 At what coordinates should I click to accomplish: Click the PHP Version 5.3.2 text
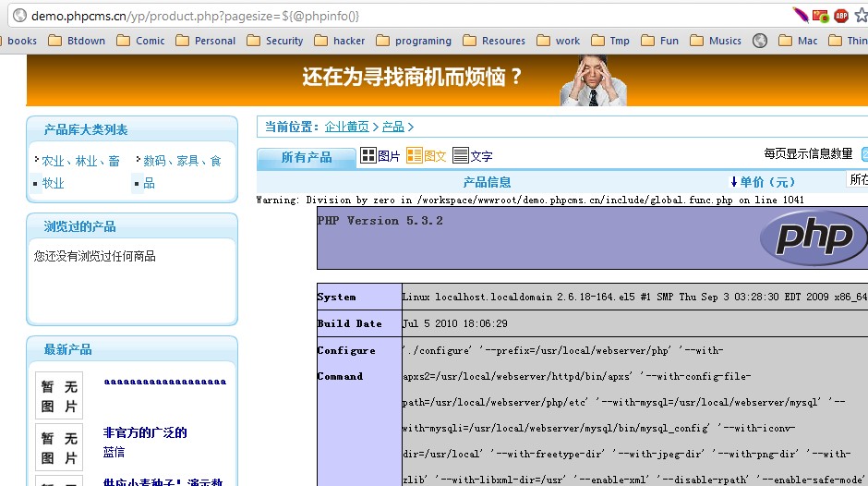point(380,221)
